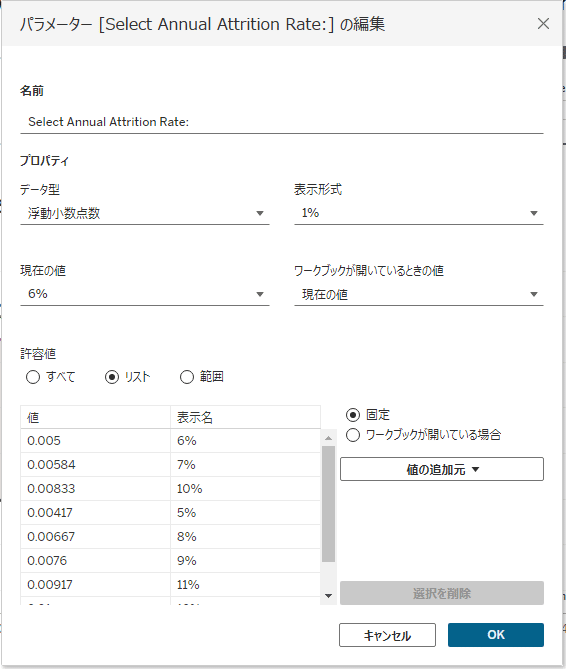The height and width of the screenshot is (669, 566).
Task: Select the 0.0076 value cell
Action: click(96, 560)
